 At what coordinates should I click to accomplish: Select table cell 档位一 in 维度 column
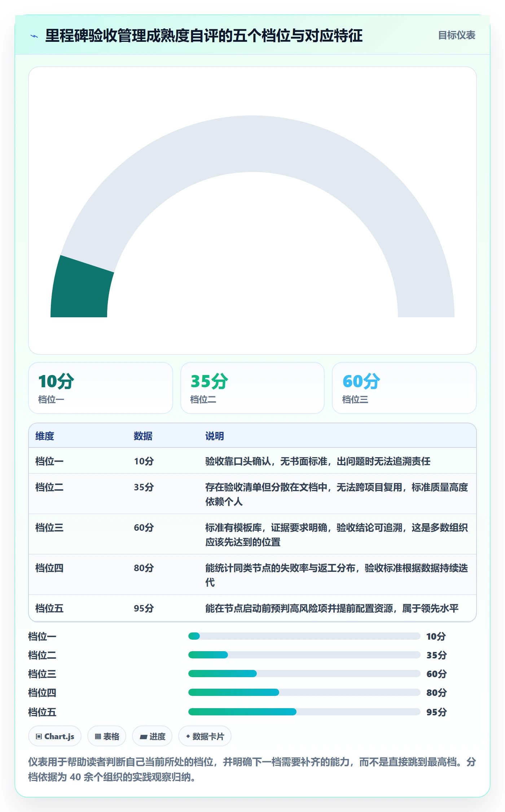49,461
